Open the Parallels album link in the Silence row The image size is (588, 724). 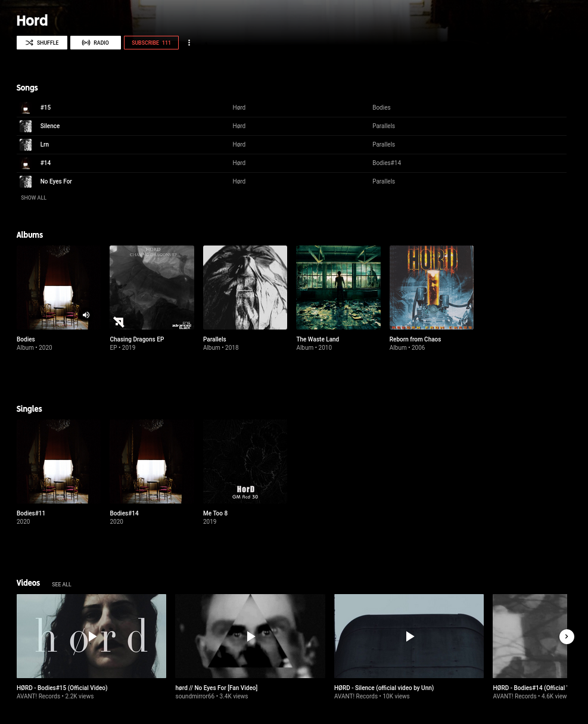click(384, 126)
